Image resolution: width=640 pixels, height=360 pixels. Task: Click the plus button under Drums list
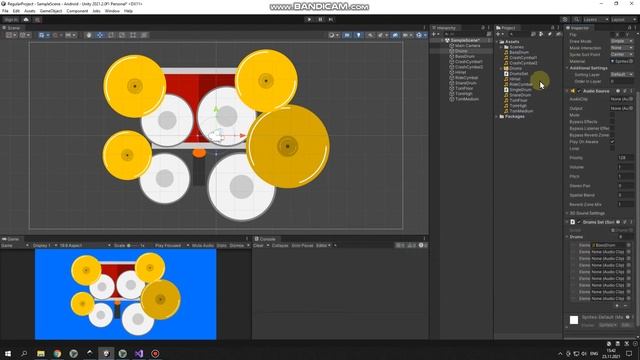click(617, 306)
